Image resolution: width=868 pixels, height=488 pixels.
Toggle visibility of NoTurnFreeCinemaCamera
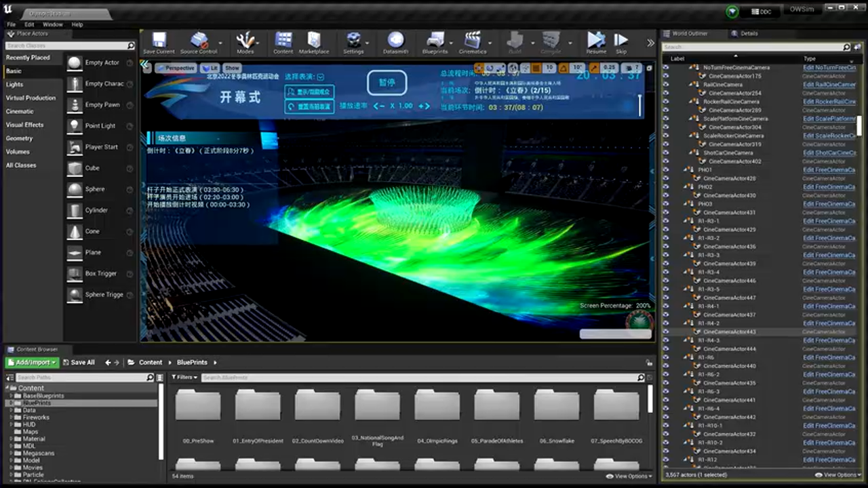point(665,68)
